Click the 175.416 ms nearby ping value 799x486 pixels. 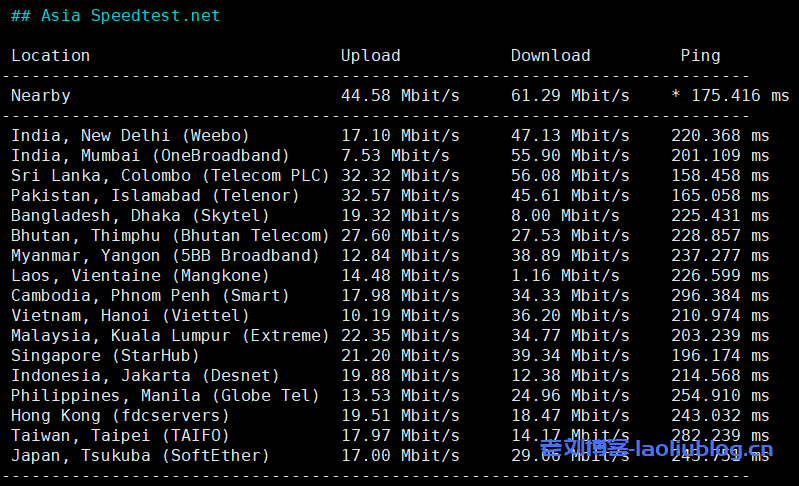[739, 96]
